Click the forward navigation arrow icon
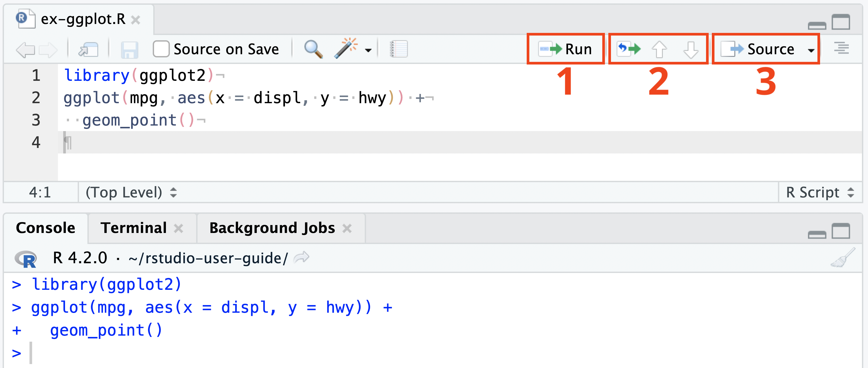868x368 pixels. (48, 50)
